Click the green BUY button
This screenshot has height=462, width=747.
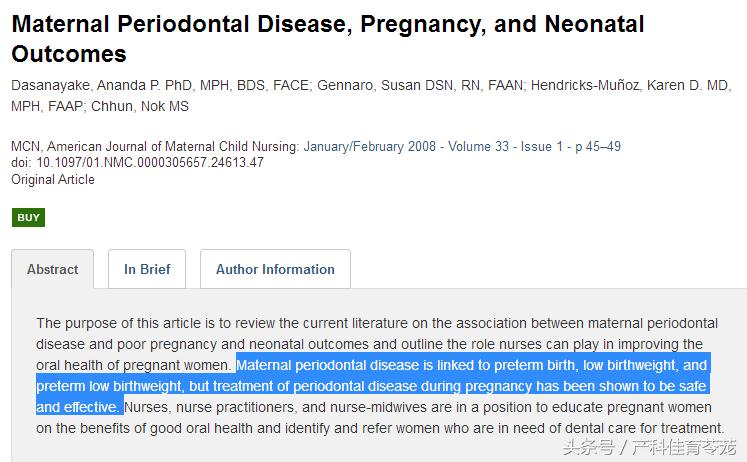point(28,218)
